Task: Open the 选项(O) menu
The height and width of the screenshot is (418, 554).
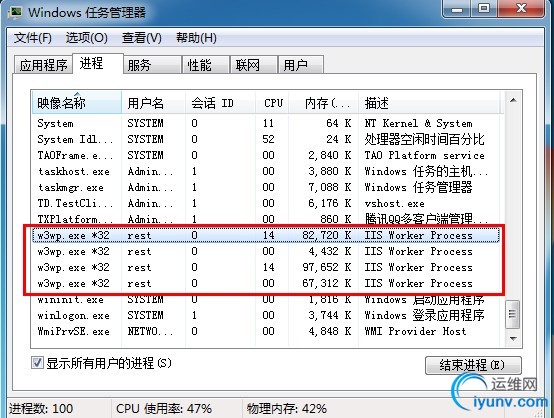Action: [x=87, y=38]
